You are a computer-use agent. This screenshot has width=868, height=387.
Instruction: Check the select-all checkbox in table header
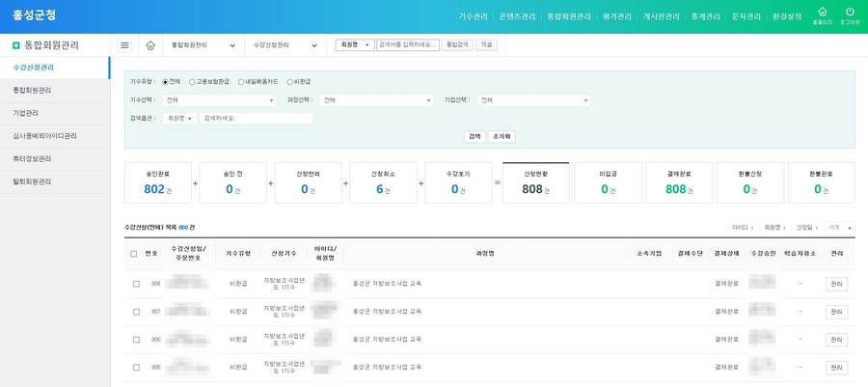[x=134, y=254]
